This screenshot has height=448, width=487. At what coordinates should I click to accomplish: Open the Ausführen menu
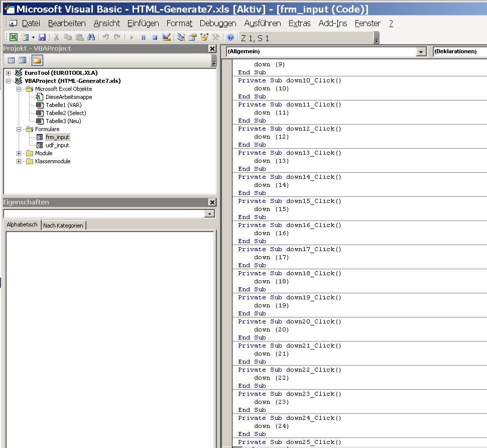(x=263, y=23)
